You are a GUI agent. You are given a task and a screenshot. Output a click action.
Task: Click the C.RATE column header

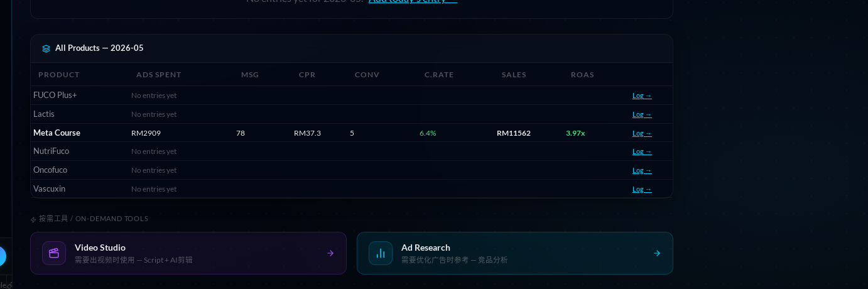point(439,75)
